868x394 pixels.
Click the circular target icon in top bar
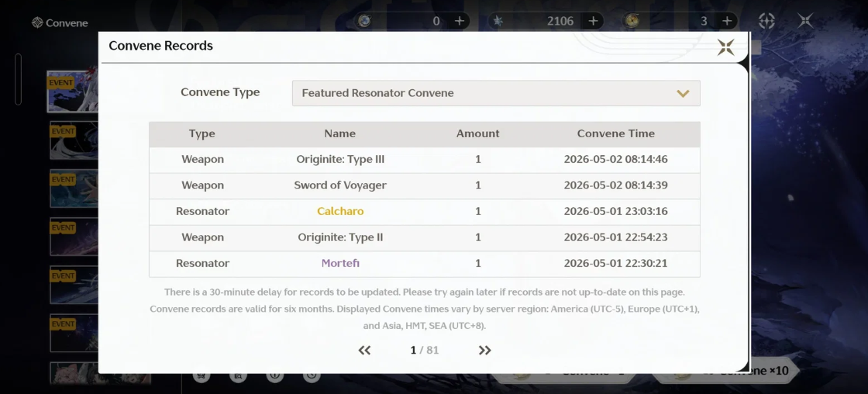(766, 21)
